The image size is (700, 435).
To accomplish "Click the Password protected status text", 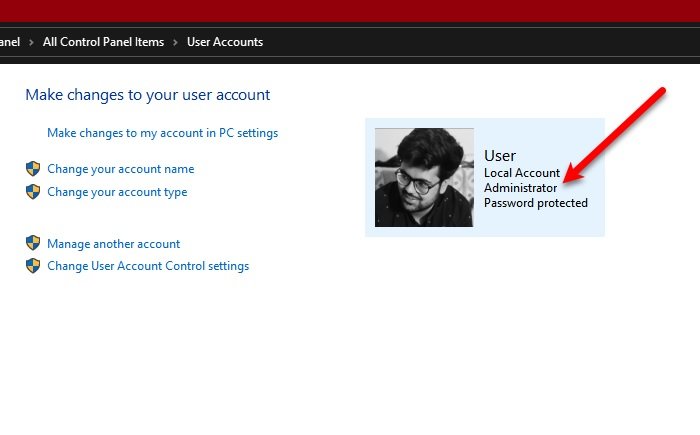I will click(x=536, y=203).
